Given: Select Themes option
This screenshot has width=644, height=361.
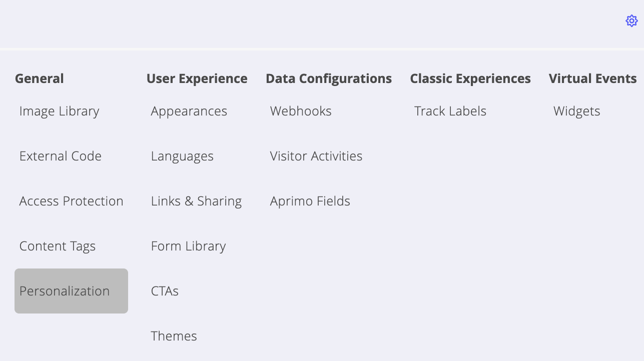Looking at the screenshot, I should tap(174, 336).
